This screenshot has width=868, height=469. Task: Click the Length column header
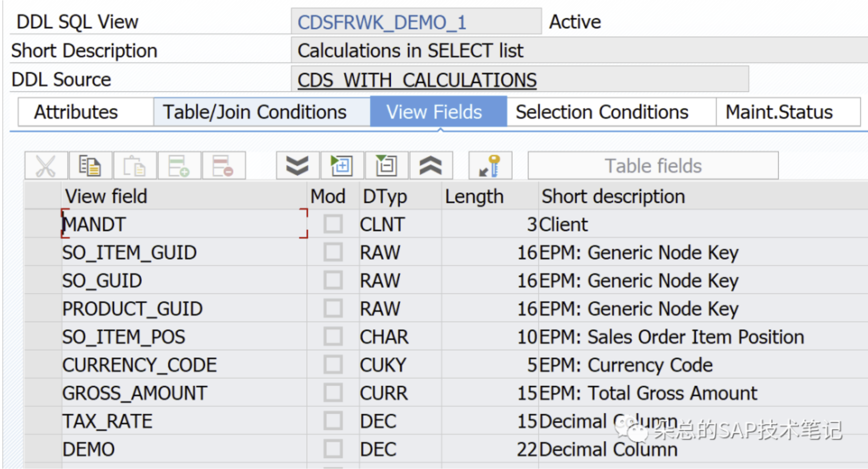[490, 196]
